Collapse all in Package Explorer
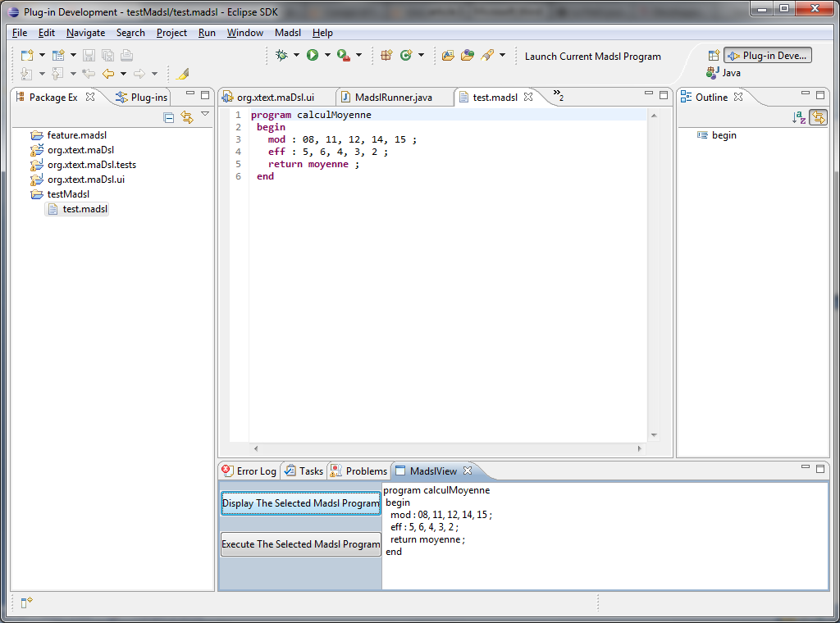840x623 pixels. click(168, 117)
